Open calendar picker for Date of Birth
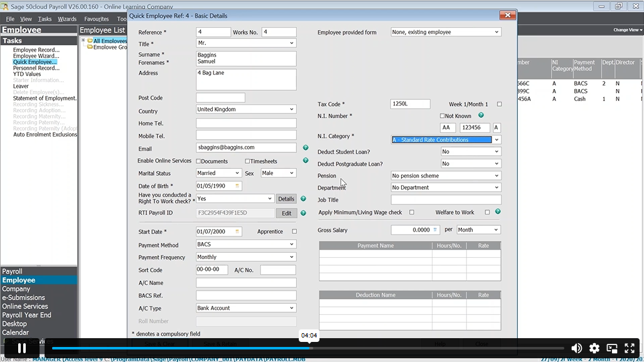The height and width of the screenshot is (362, 644). click(237, 186)
